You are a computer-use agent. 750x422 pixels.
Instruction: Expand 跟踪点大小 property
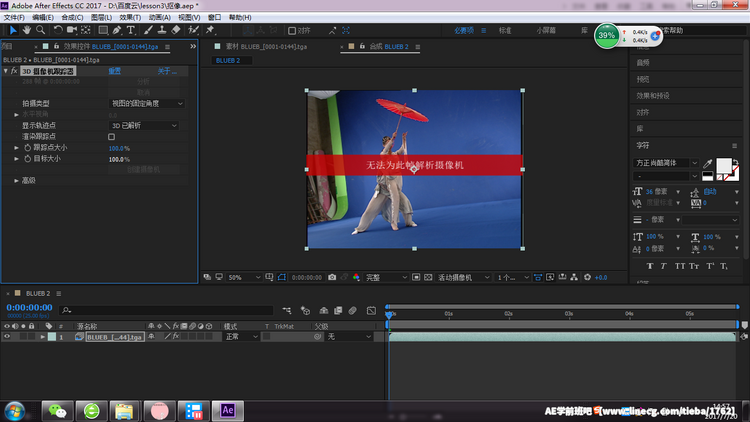click(16, 148)
